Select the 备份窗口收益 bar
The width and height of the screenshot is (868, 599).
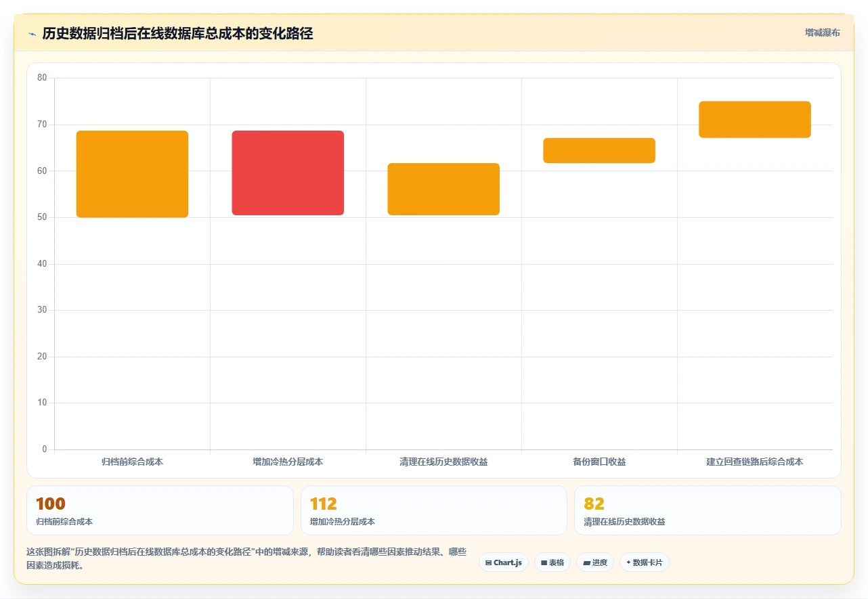point(599,150)
